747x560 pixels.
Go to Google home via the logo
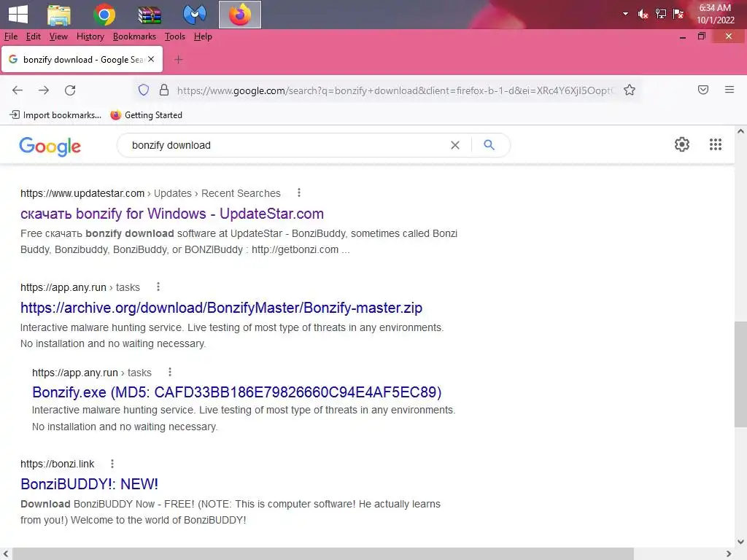pyautogui.click(x=50, y=146)
